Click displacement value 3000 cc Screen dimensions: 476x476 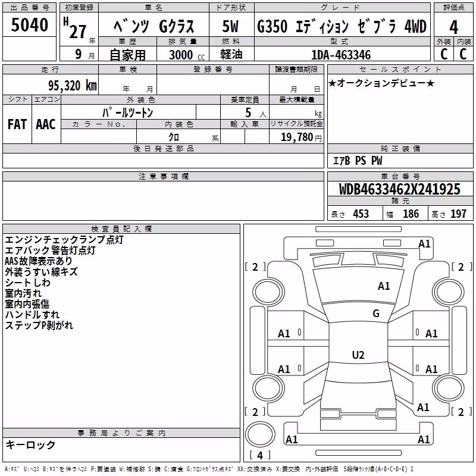click(x=187, y=55)
